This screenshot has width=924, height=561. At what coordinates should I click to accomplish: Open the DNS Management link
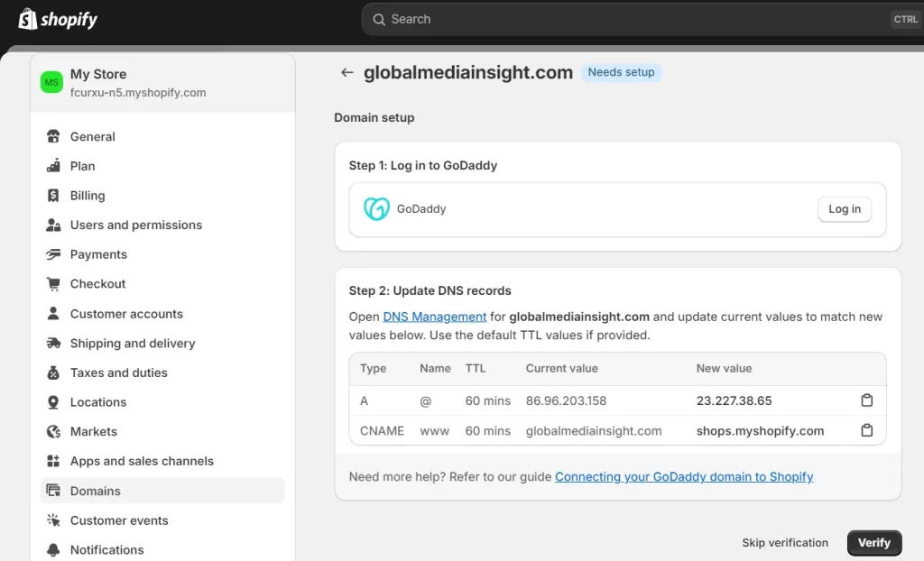click(x=434, y=317)
